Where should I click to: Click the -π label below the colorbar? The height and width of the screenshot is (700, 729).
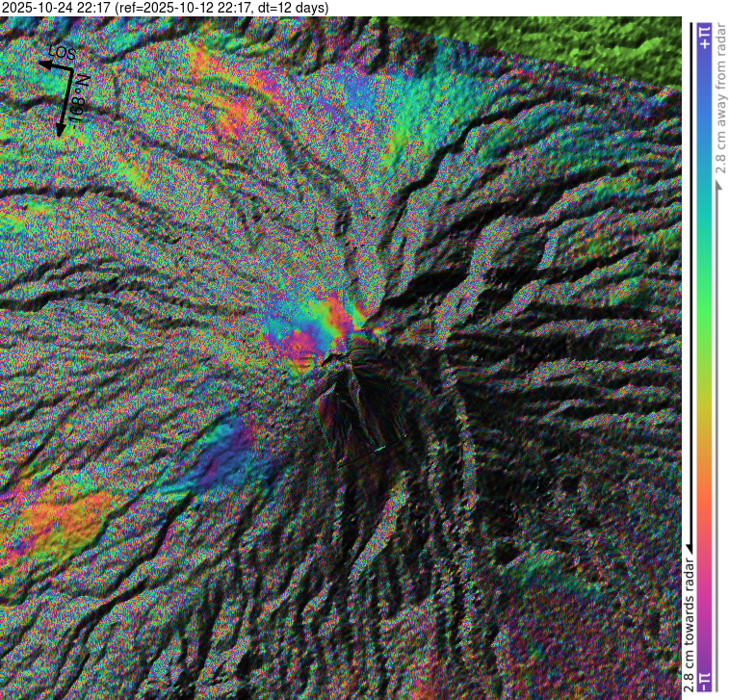tap(704, 681)
